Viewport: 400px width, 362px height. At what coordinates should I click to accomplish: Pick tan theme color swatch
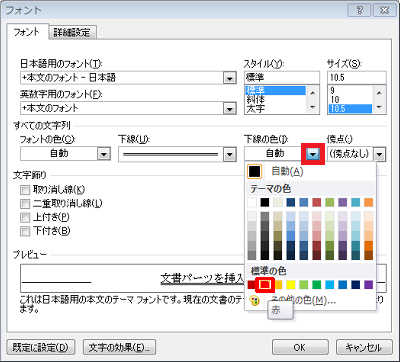[x=278, y=202]
